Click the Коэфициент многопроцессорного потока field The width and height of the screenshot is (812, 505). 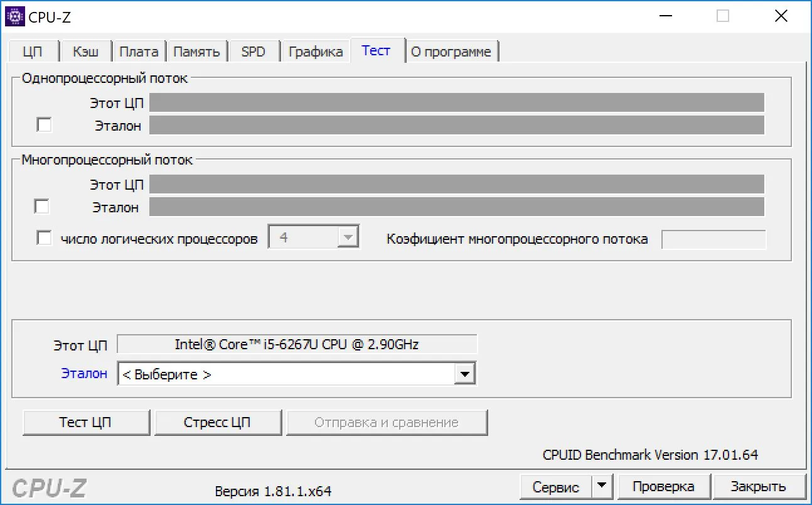tap(714, 239)
